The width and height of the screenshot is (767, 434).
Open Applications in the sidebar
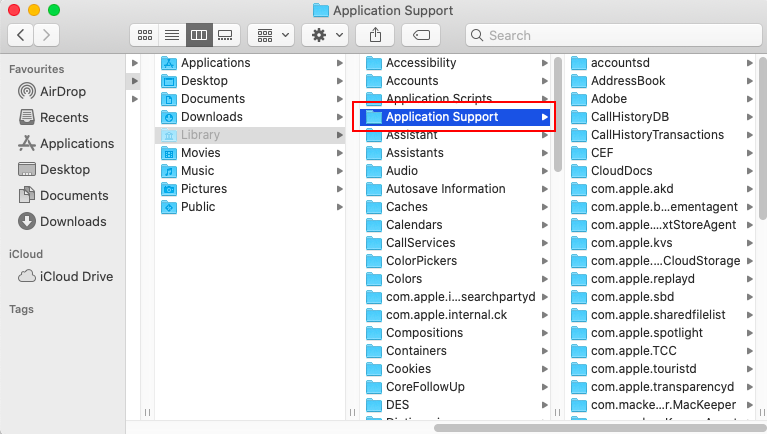point(66,143)
